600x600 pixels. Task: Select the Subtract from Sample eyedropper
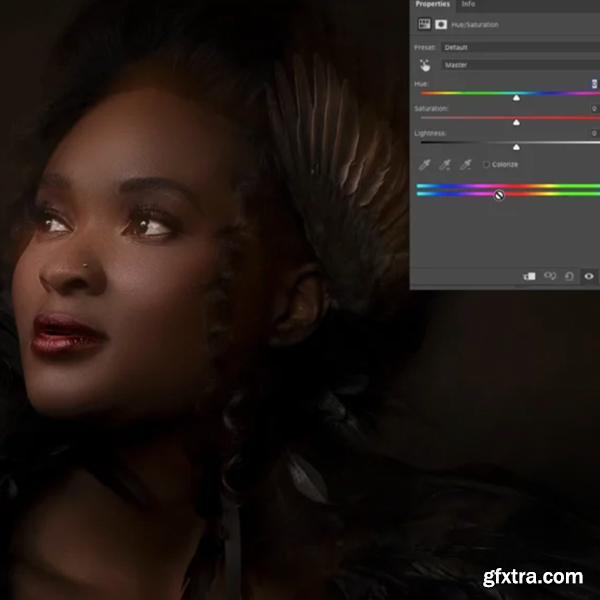(x=465, y=164)
